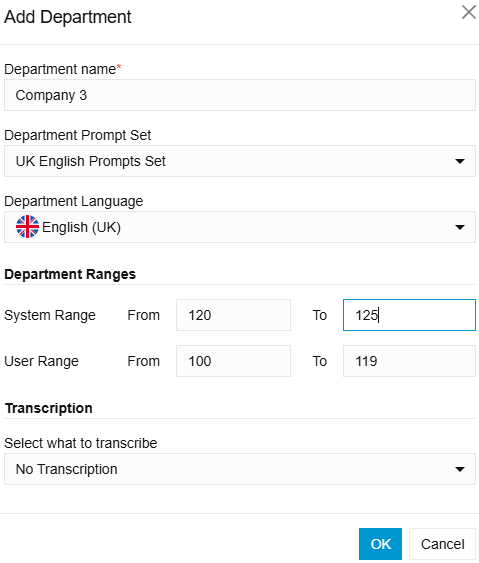Click the System Range label
Screen dimensions: 479x563
[x=50, y=315]
